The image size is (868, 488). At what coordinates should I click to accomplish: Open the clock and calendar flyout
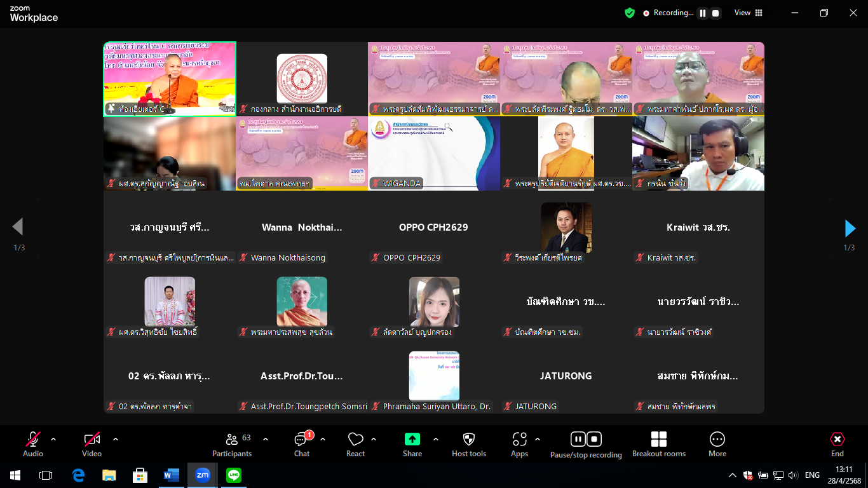[x=844, y=475]
